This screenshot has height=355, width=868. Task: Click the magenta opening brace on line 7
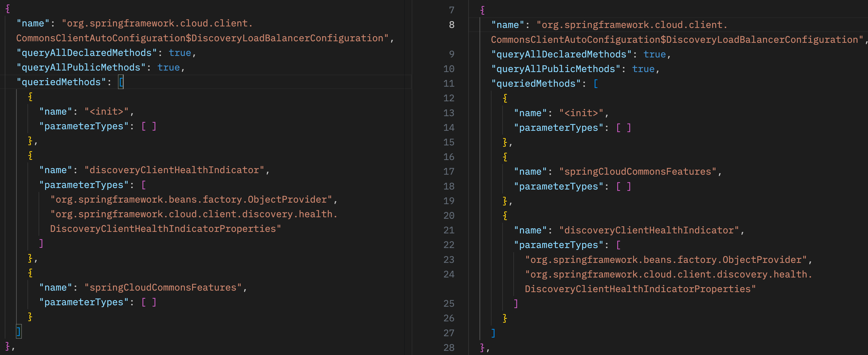pos(482,10)
